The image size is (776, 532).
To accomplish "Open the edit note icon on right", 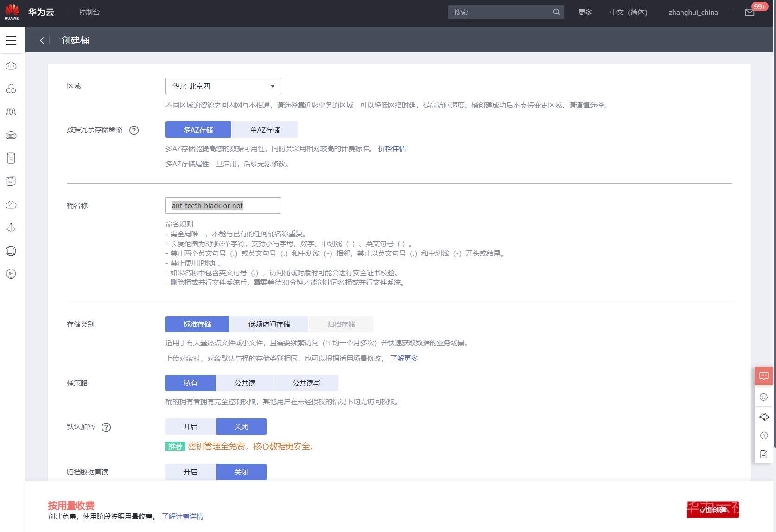I will [764, 454].
